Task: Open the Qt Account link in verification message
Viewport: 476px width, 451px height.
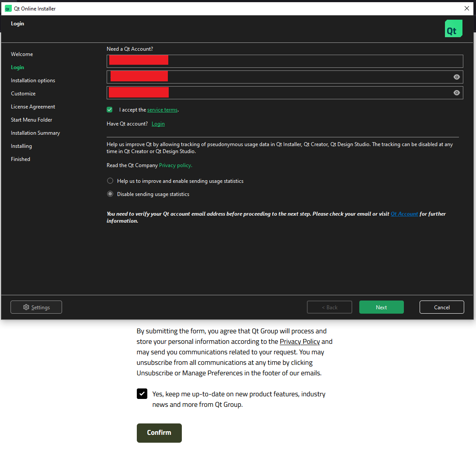Action: (x=404, y=213)
